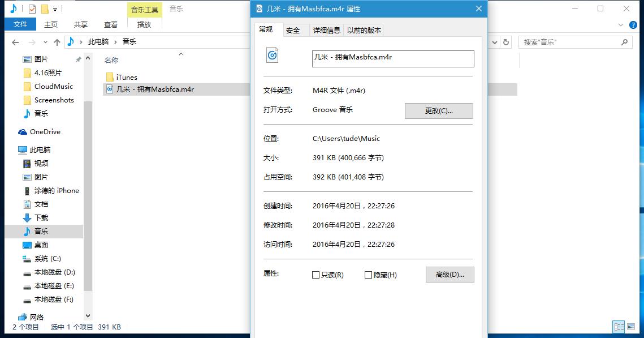Enable the 只读(R) read-only attribute
The width and height of the screenshot is (644, 338).
316,275
